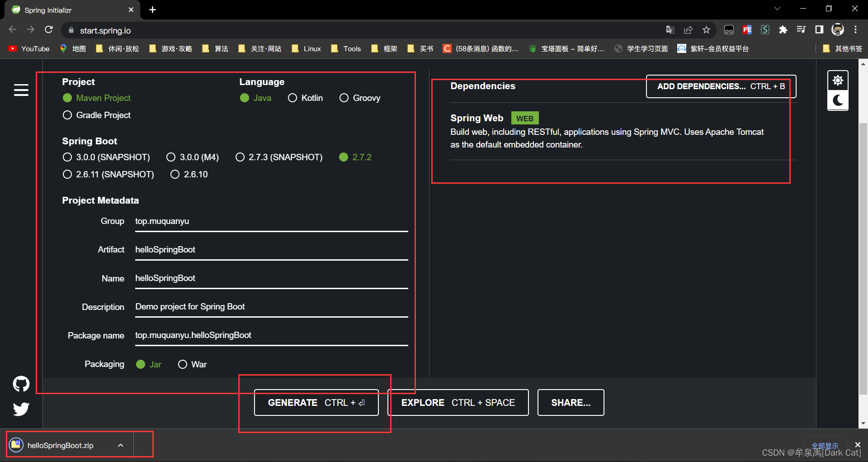Open the tab search chevron
The height and width of the screenshot is (462, 868).
point(777,9)
